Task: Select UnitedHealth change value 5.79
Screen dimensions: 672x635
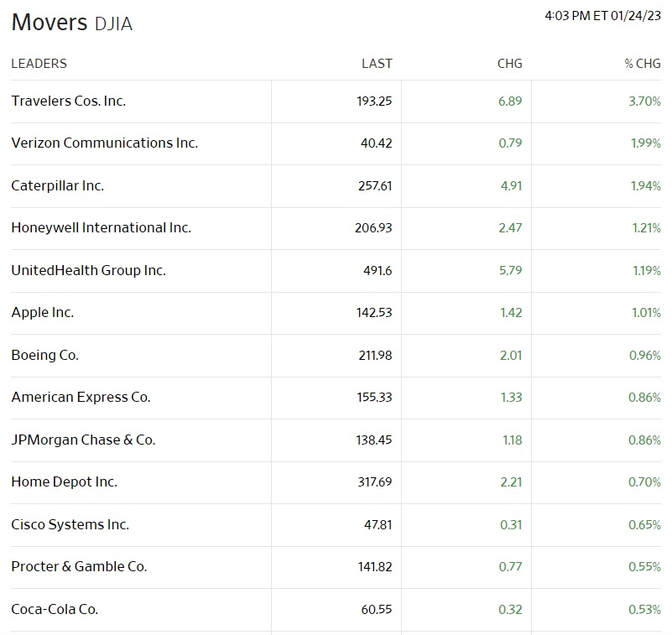Action: pyautogui.click(x=510, y=271)
